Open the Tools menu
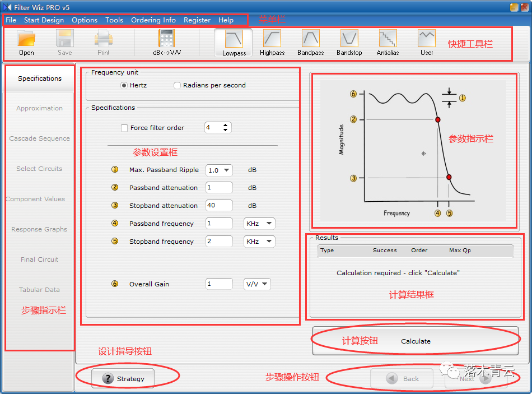Viewport: 532px width, 394px height. [114, 20]
